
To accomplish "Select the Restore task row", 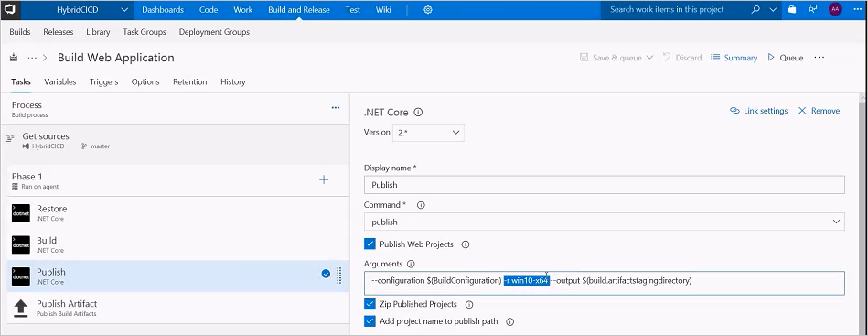I will pyautogui.click(x=178, y=213).
